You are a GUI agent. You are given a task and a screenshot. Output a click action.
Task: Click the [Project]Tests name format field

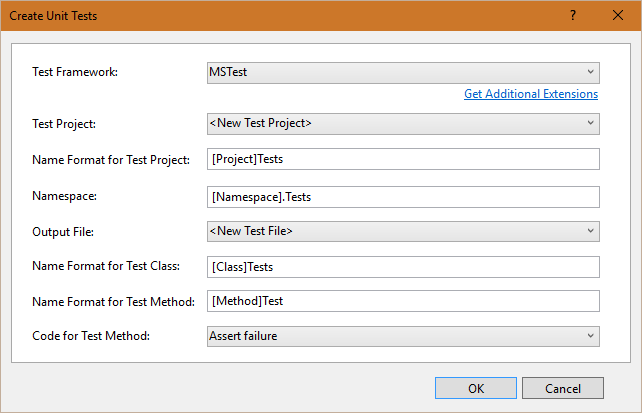pyautogui.click(x=402, y=160)
